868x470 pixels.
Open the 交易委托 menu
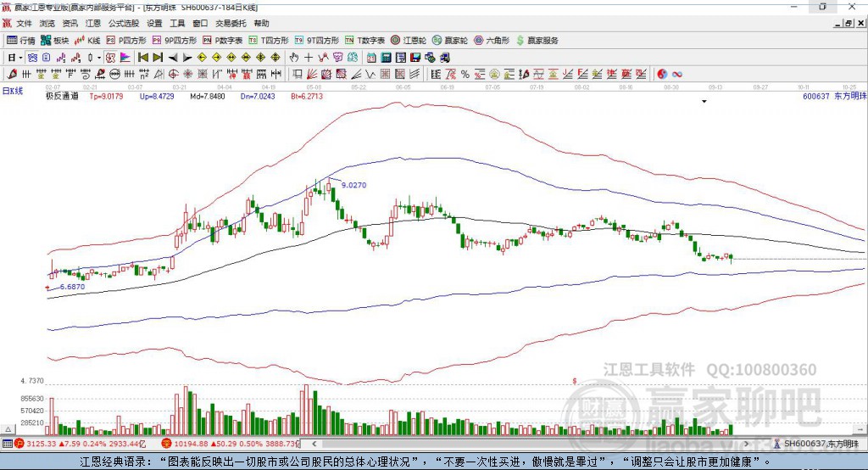click(x=231, y=23)
